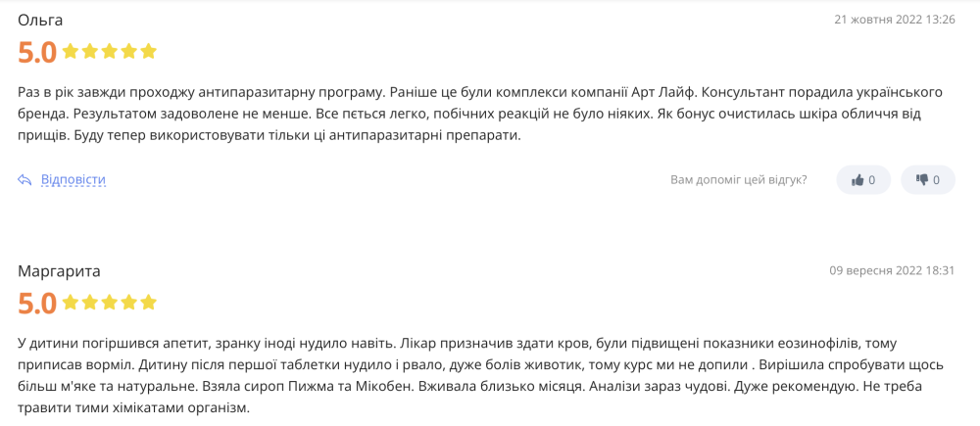Click the last star in Маргарита's rating
980x426 pixels.
coord(148,303)
